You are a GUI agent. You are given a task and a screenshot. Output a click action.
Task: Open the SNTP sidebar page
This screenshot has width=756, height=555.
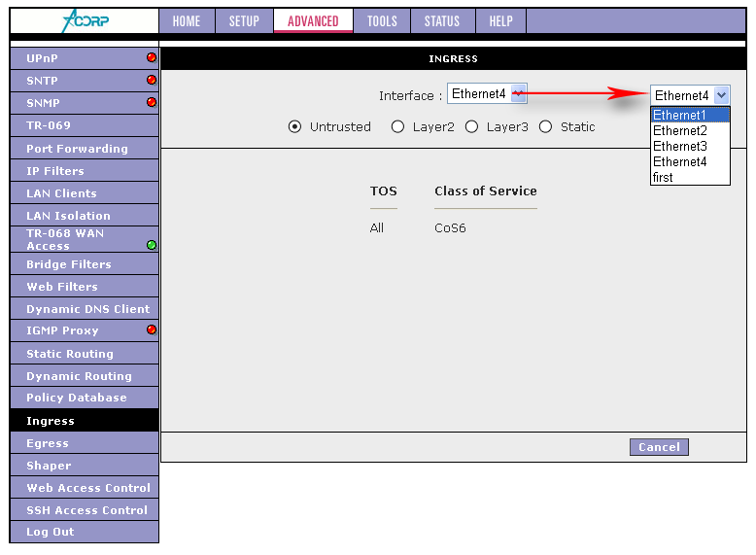tap(85, 81)
